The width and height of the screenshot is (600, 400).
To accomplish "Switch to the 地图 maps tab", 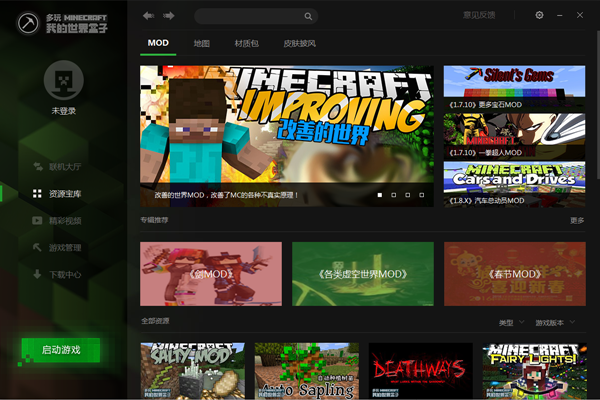I will point(202,44).
